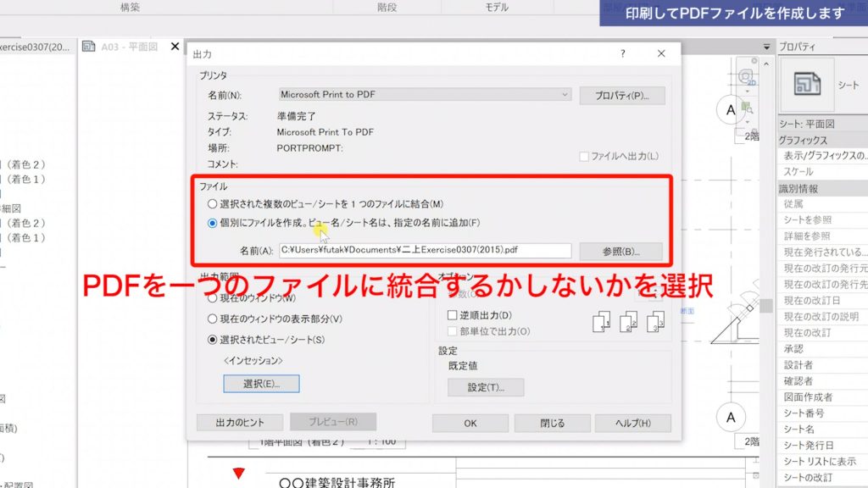This screenshot has height=488, width=868.
Task: Click the help question mark on the 出力 dialog
Action: pyautogui.click(x=623, y=53)
